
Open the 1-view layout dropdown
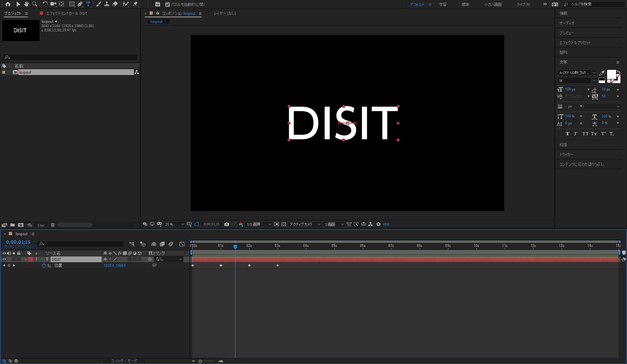click(334, 224)
